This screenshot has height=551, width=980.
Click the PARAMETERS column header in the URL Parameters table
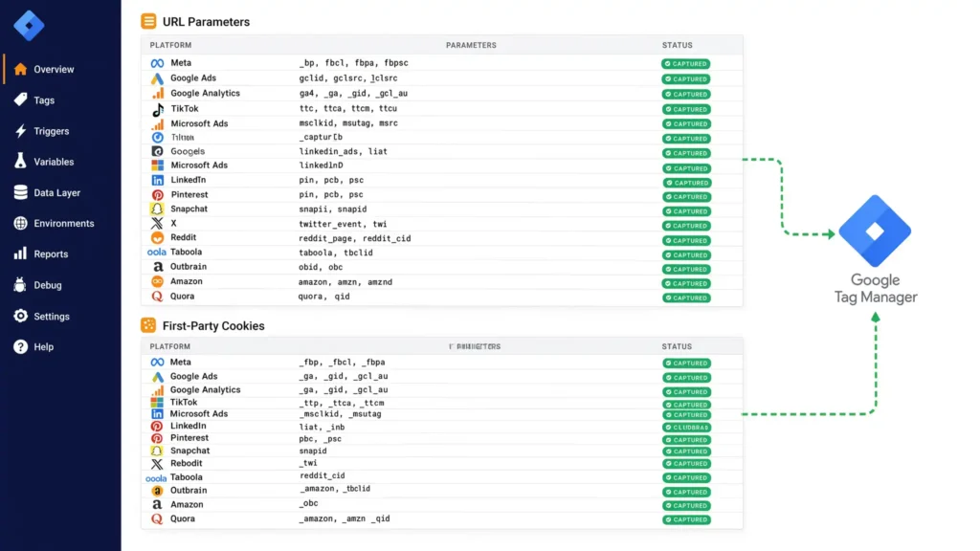tap(471, 45)
